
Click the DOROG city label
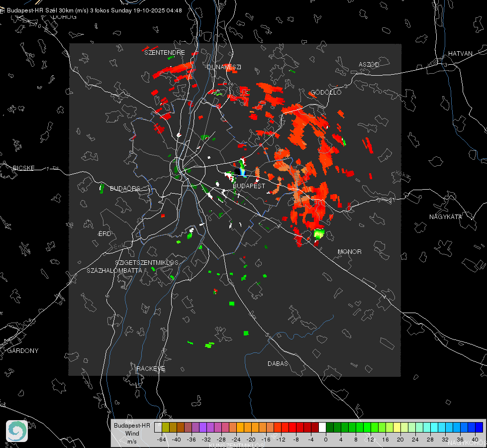(65, 17)
